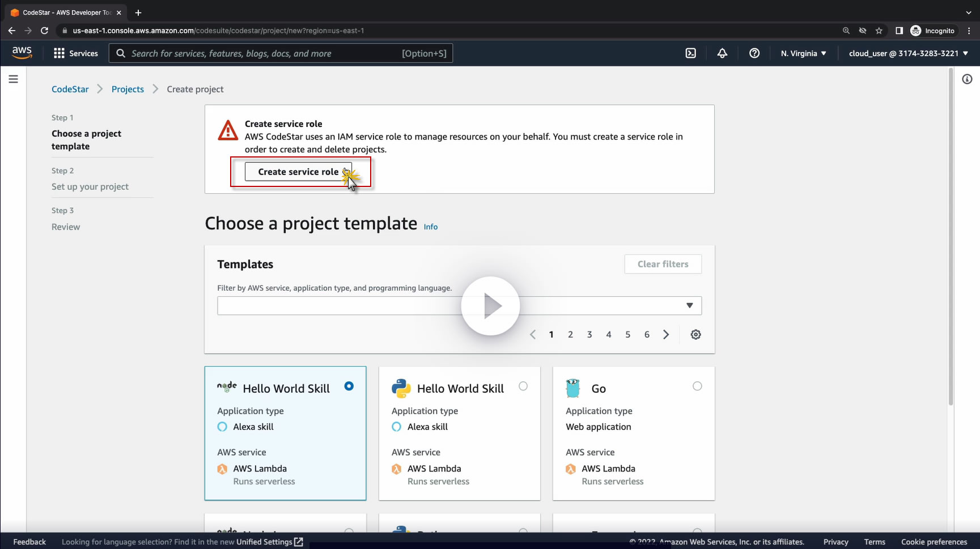Click 'Web application' text on Go card
This screenshot has width=980, height=549.
(x=599, y=427)
